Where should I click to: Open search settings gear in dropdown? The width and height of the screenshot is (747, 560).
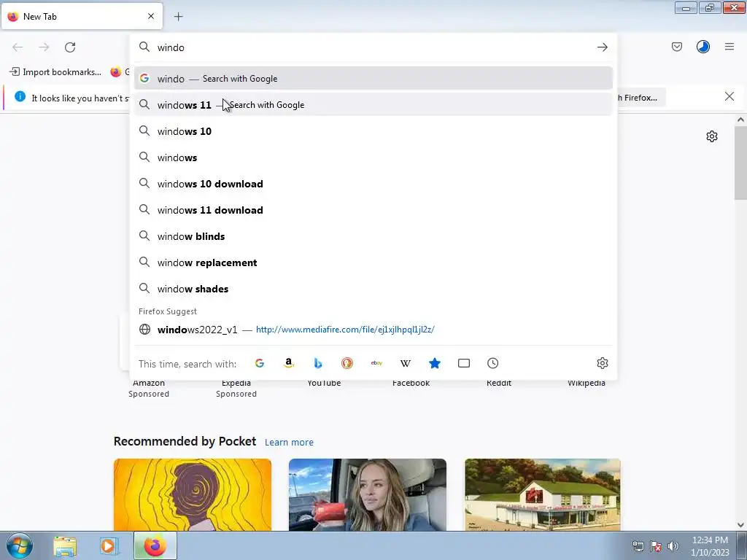tap(602, 363)
